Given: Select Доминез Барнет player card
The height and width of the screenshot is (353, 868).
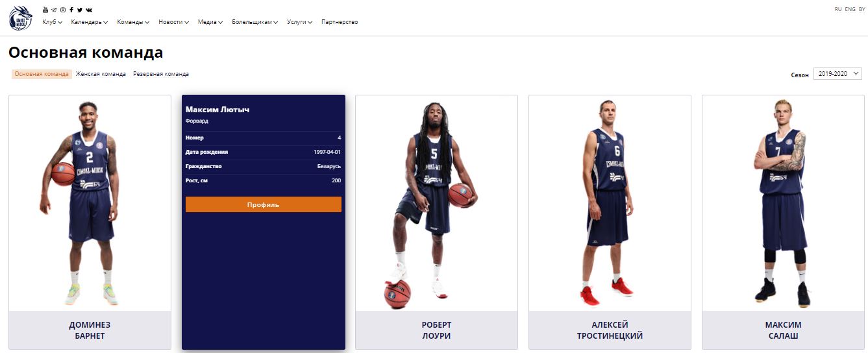Looking at the screenshot, I should point(90,222).
